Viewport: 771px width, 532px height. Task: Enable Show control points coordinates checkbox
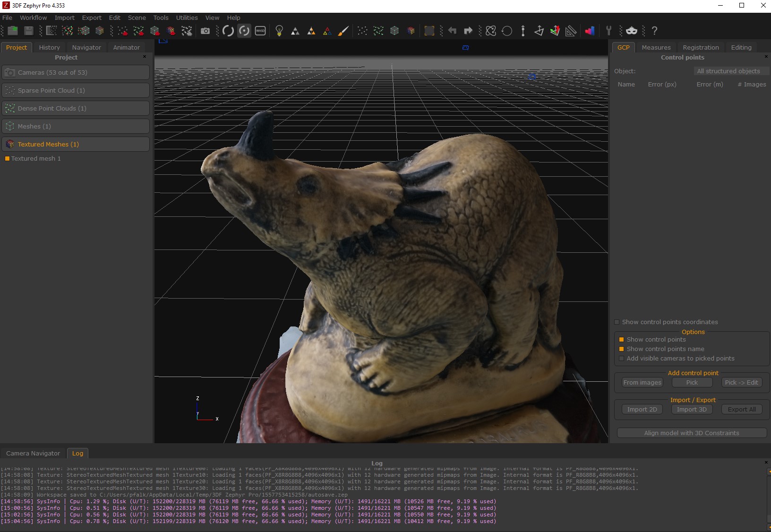[x=617, y=322]
